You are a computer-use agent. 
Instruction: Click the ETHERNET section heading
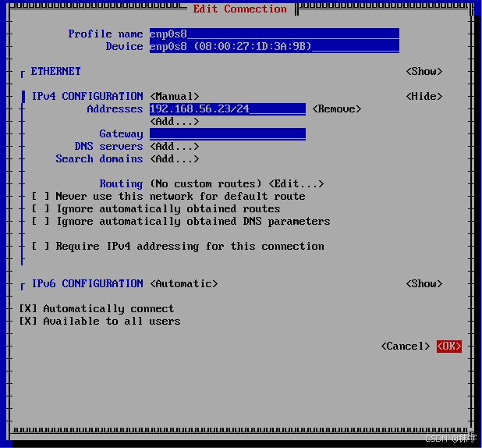[55, 71]
